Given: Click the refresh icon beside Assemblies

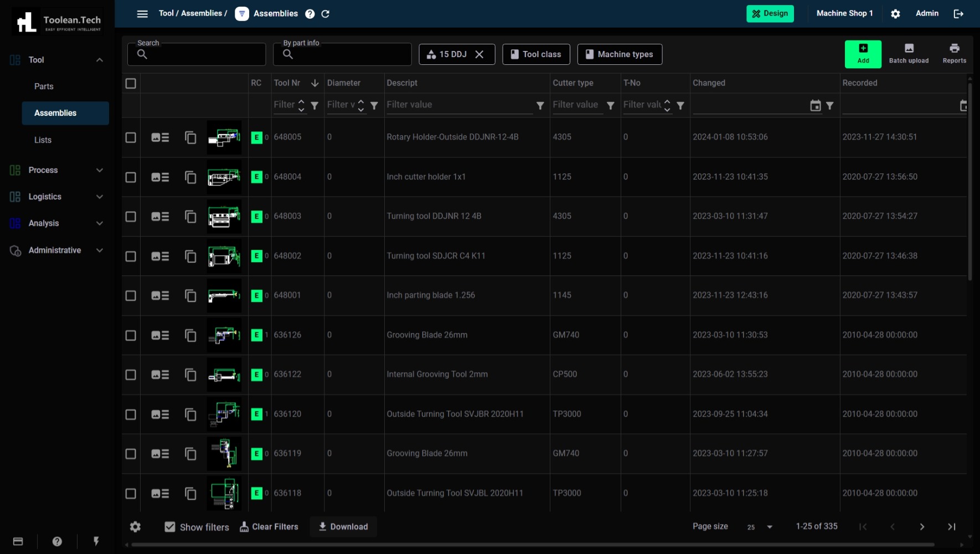Looking at the screenshot, I should pos(326,14).
